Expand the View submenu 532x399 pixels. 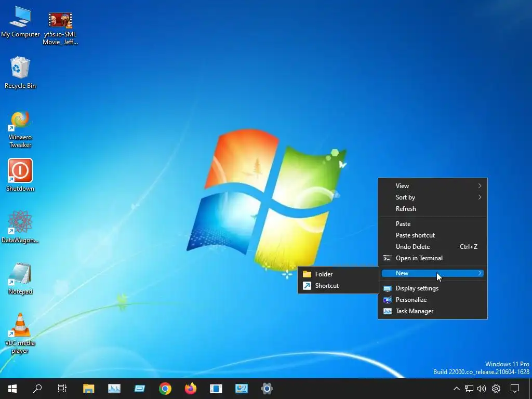pyautogui.click(x=433, y=186)
